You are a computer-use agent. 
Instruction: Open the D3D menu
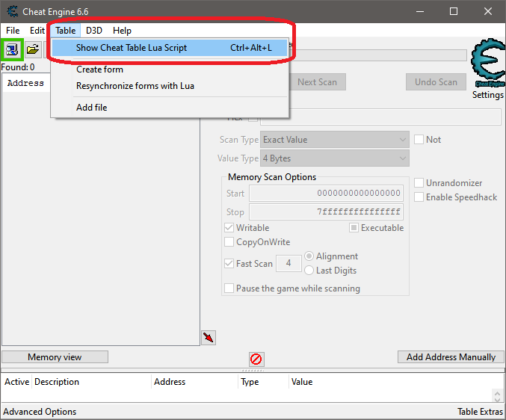click(x=94, y=31)
